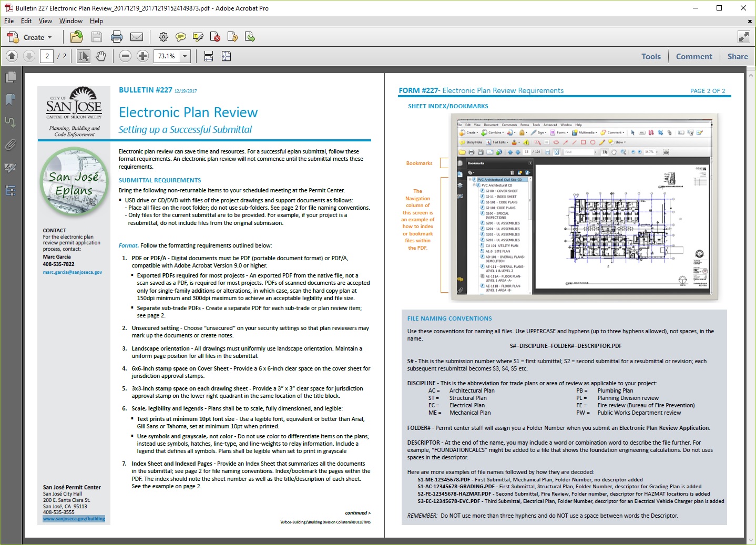Click the Bookmarks screenshot image on page 2
The height and width of the screenshot is (545, 756).
pos(584,208)
